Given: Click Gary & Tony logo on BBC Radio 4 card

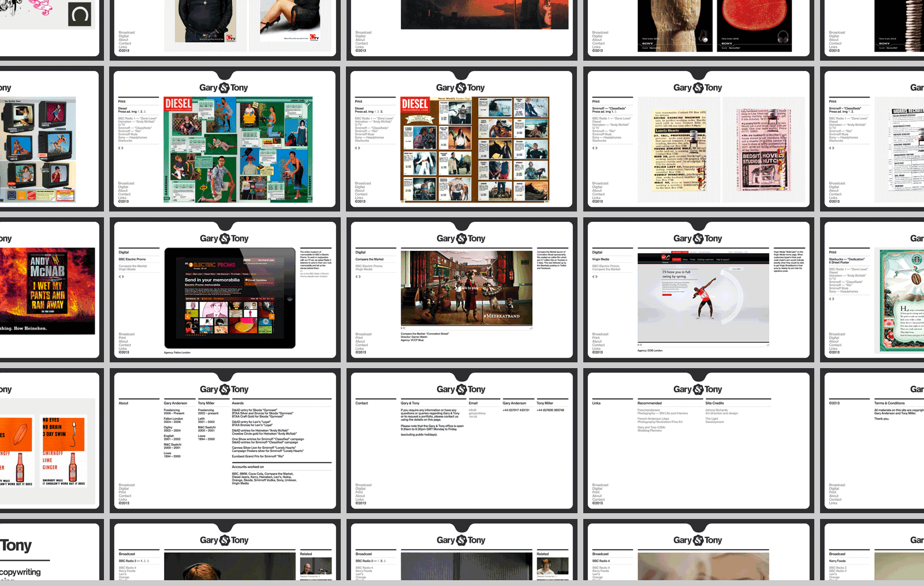Looking at the screenshot, I should (698, 540).
